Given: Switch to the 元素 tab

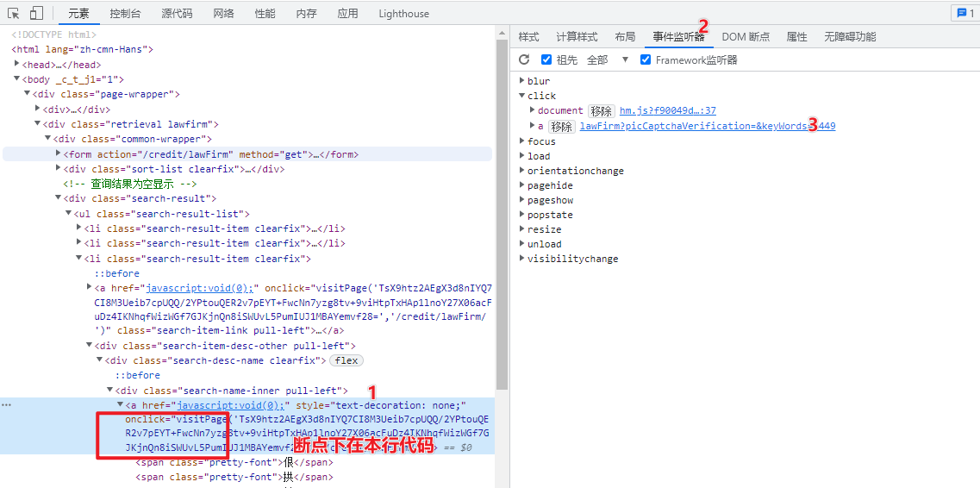Looking at the screenshot, I should pos(78,14).
